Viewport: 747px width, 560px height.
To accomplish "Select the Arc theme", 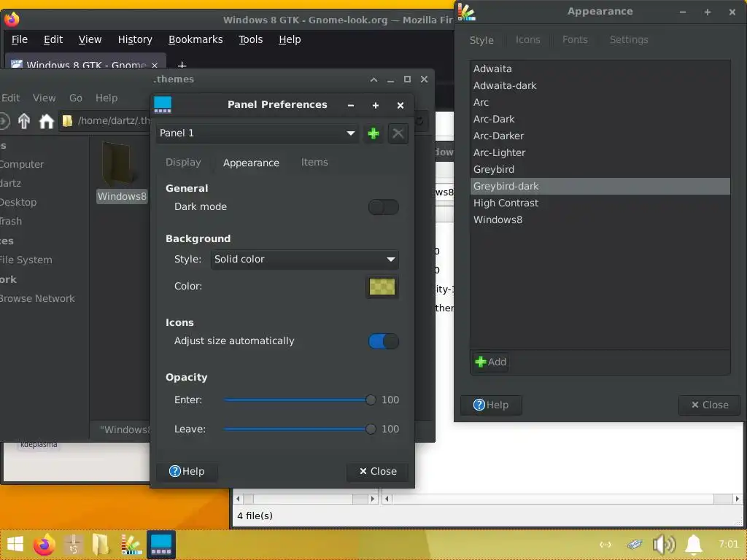I will tap(600, 102).
